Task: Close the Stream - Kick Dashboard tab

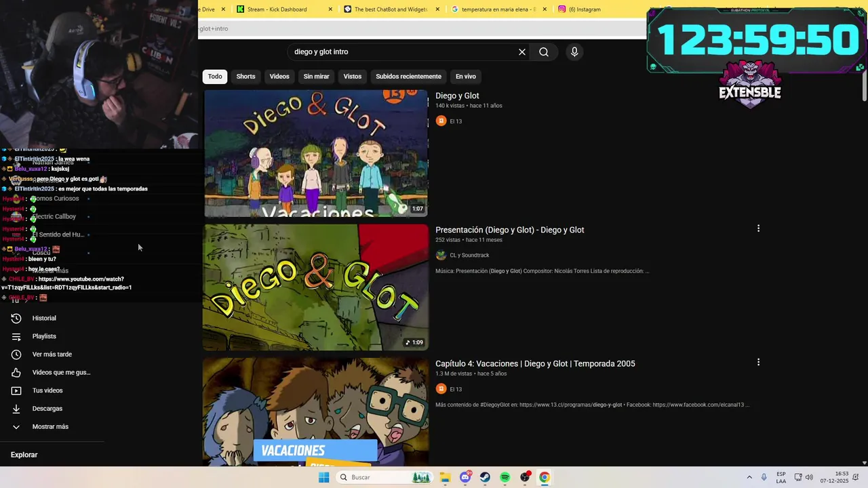Action: 330,9
